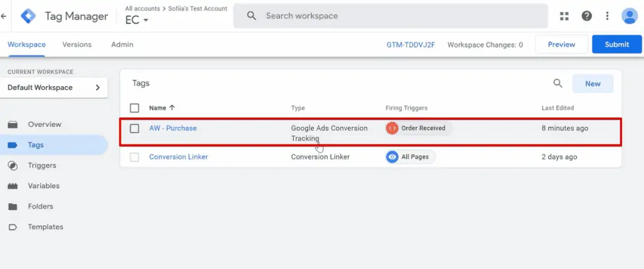
Task: Click Workspace Changes: 0 indicator
Action: 485,45
